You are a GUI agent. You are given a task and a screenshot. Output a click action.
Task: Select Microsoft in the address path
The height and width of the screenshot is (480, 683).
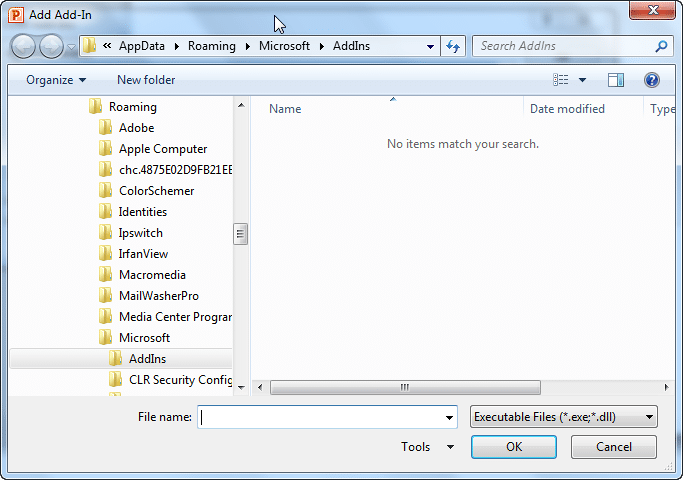[x=284, y=46]
